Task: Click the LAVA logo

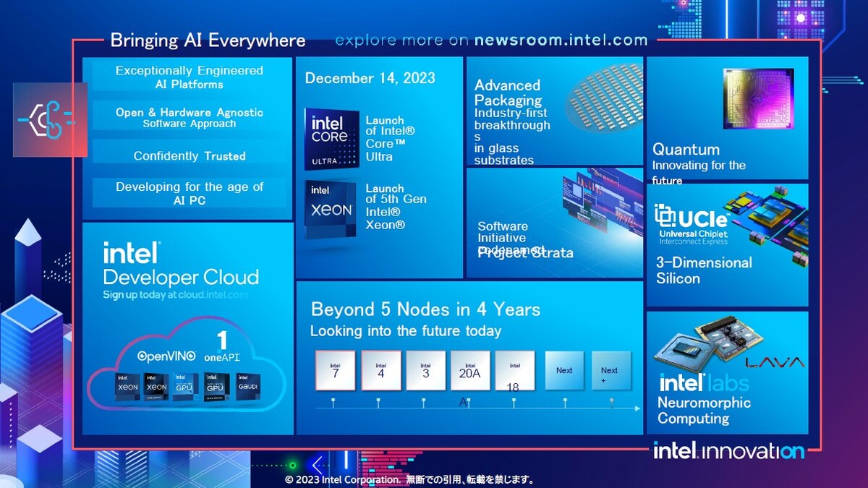Action: pyautogui.click(x=775, y=361)
